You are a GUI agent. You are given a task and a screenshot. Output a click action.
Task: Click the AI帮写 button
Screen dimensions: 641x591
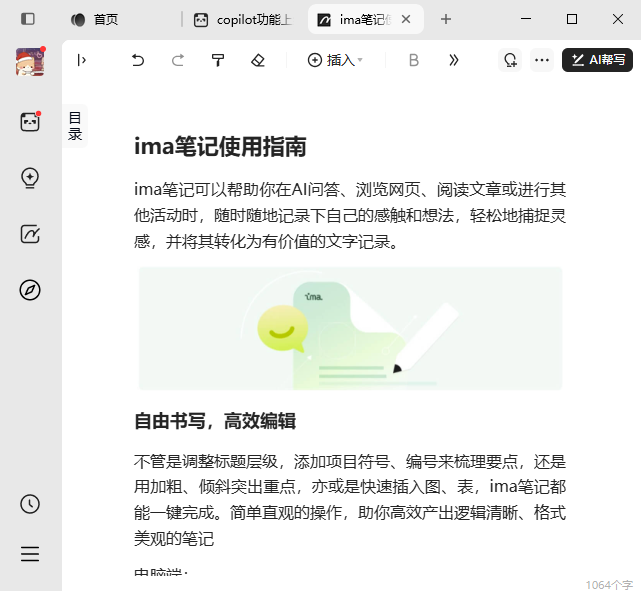pos(597,60)
